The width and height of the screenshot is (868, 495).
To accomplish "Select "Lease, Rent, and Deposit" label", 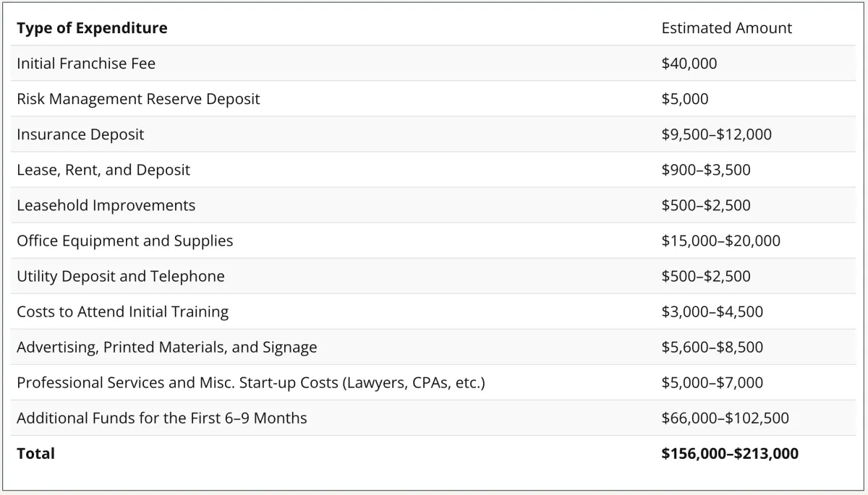I will coord(103,170).
